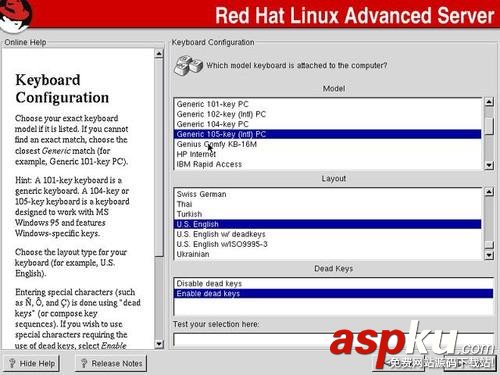Hide the online help panel
This screenshot has width=500, height=375.
31,363
